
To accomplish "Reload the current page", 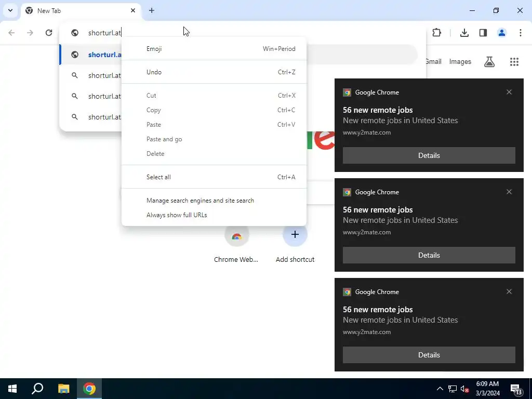I will (49, 33).
